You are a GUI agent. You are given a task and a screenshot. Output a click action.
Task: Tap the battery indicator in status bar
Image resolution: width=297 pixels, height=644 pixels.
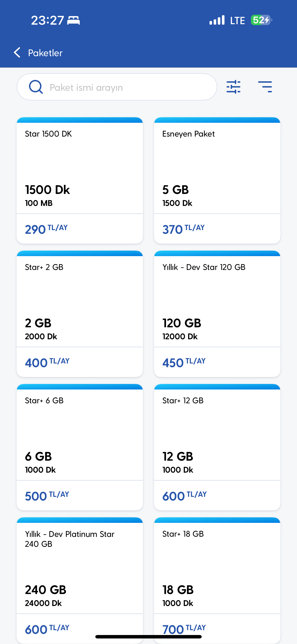261,20
